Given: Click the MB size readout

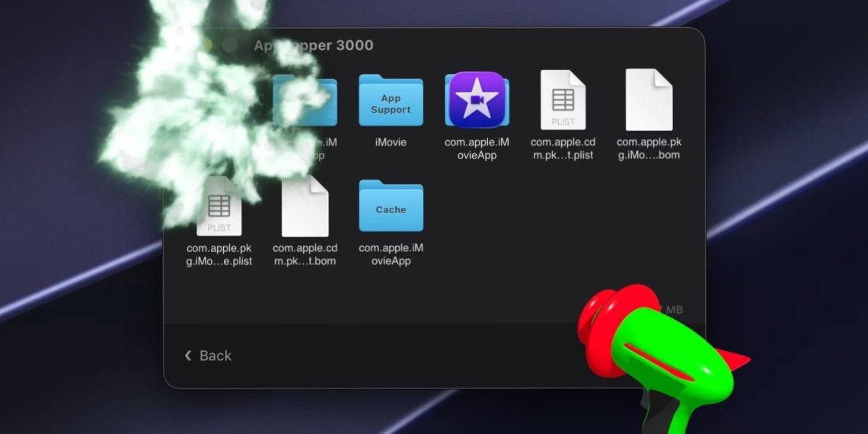Looking at the screenshot, I should pos(671,310).
